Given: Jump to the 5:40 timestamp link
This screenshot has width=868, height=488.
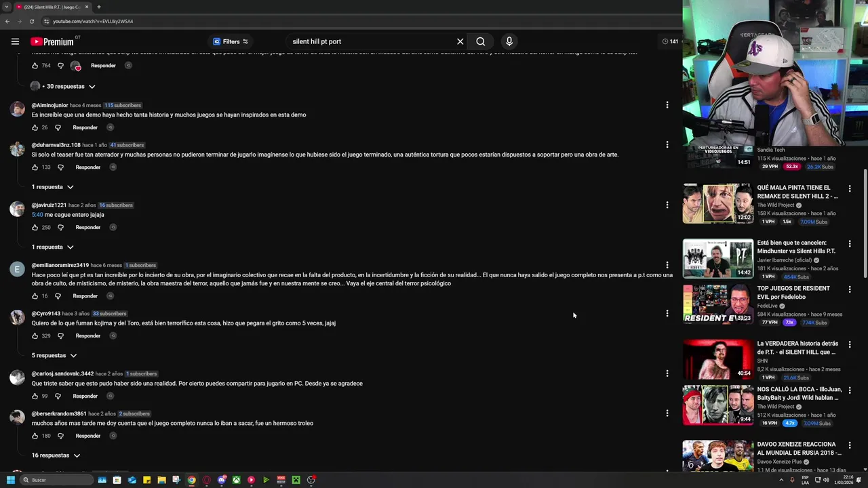Looking at the screenshot, I should pos(37,215).
